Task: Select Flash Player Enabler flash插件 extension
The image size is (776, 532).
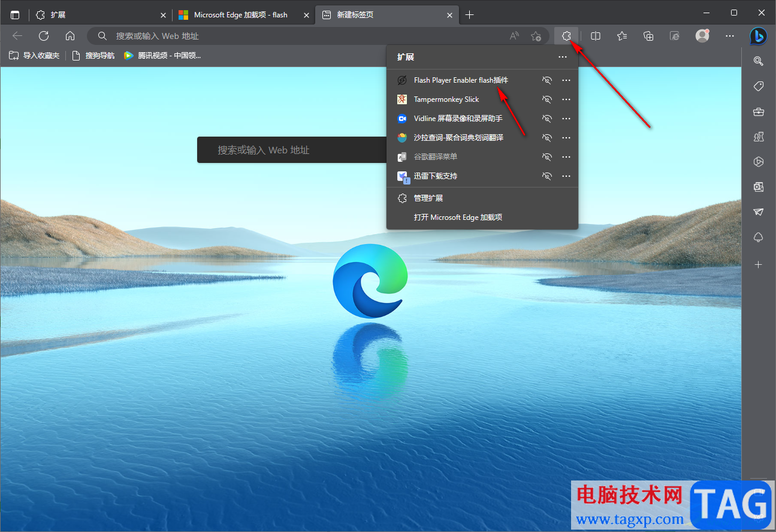Action: point(461,80)
